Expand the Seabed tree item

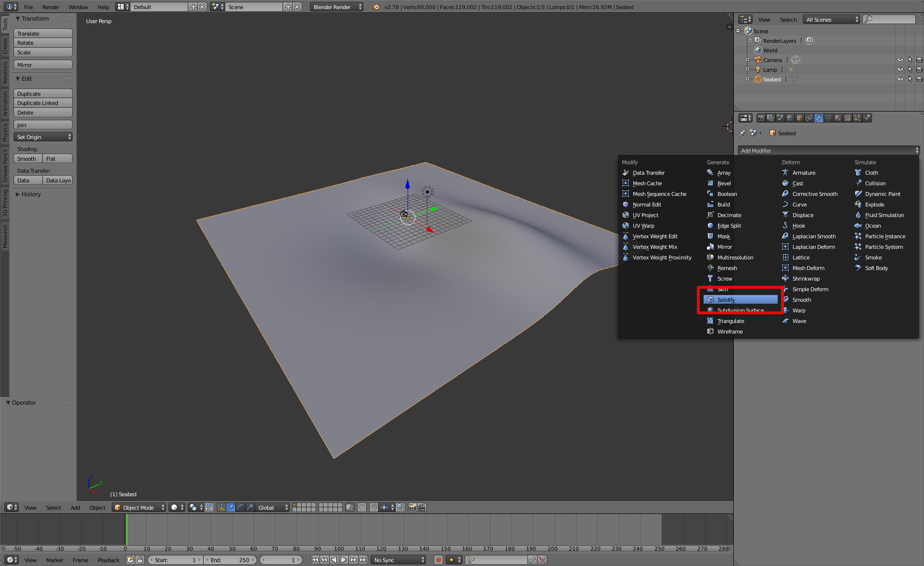pos(747,79)
